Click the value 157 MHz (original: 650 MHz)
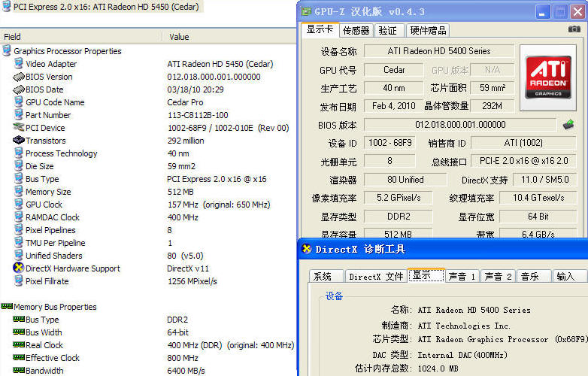Screen dimensions: 588x376 pyautogui.click(x=219, y=205)
